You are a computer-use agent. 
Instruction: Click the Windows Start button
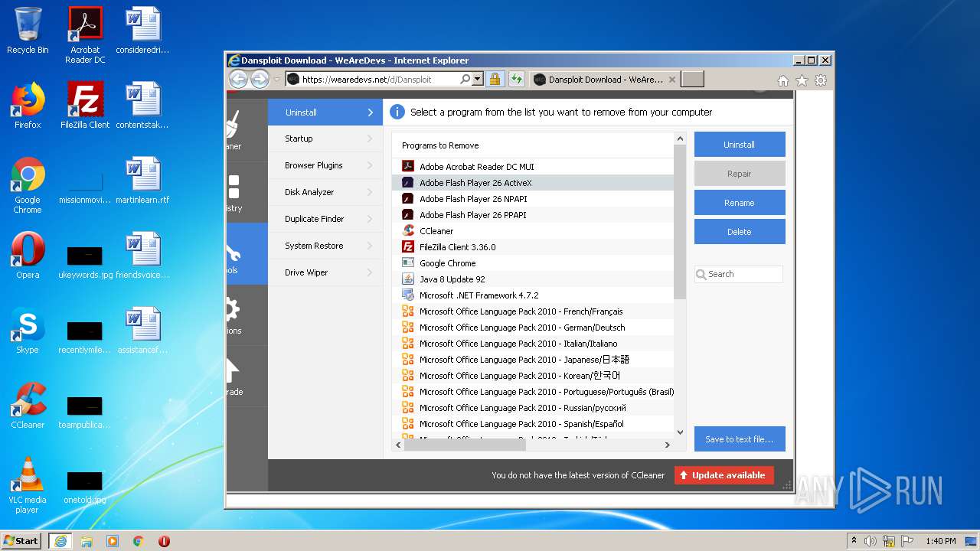[x=21, y=541]
